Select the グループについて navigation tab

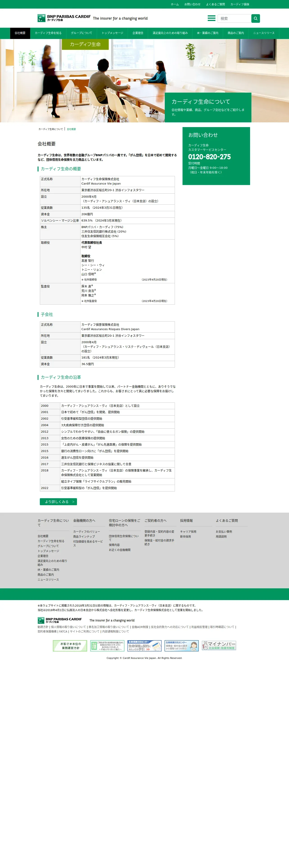pyautogui.click(x=81, y=33)
